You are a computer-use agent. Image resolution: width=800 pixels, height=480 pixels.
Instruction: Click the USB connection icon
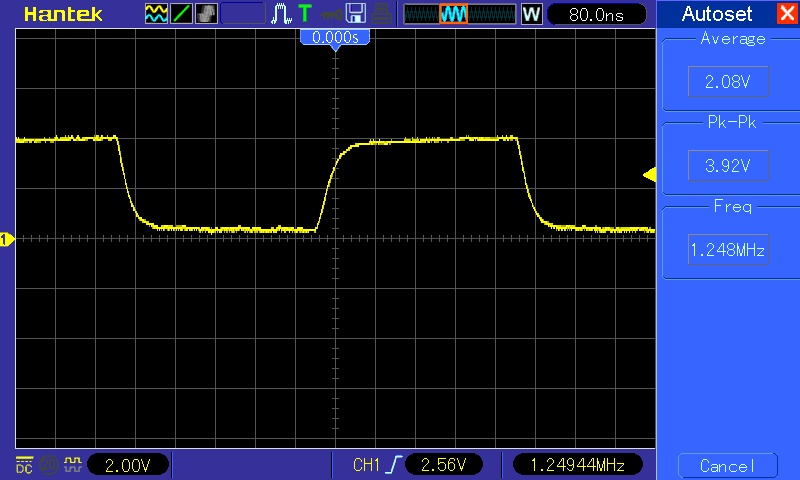329,14
